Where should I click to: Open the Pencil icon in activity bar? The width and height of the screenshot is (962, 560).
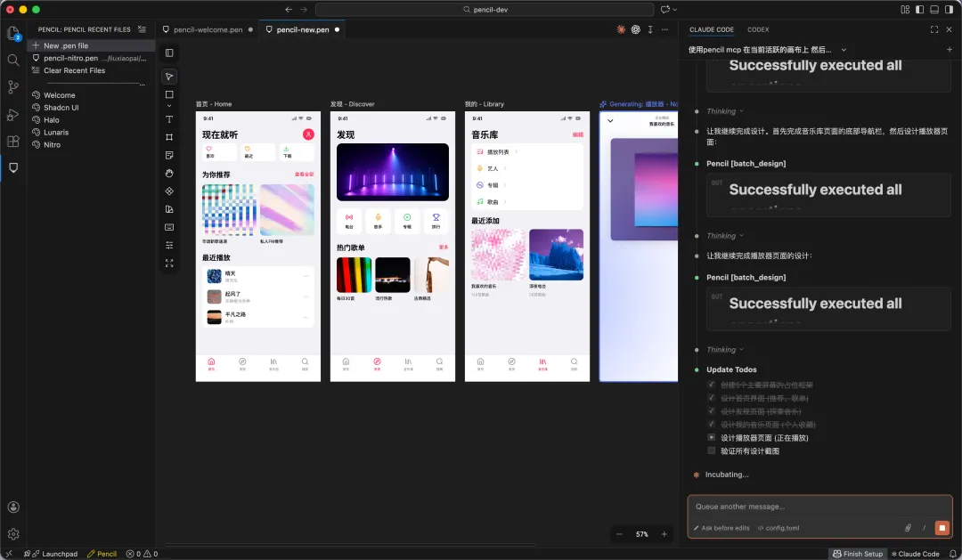[12, 167]
